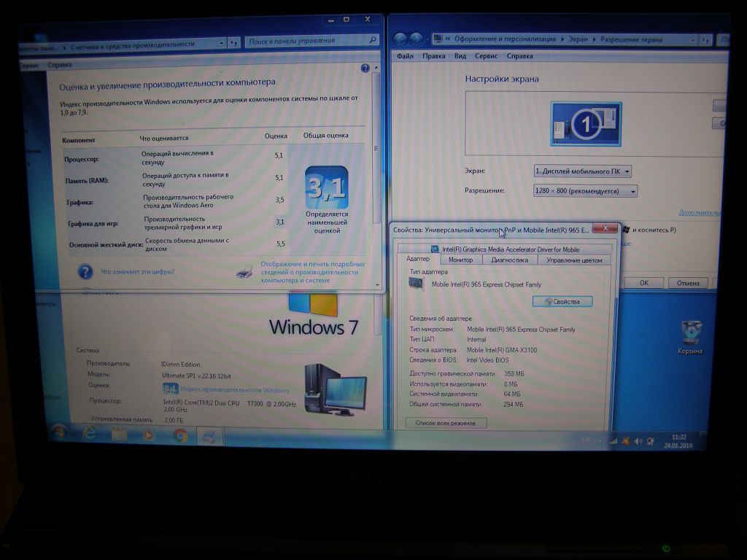Image resolution: width=747 pixels, height=560 pixels.
Task: Switch to the Диагностика tab
Action: (509, 260)
